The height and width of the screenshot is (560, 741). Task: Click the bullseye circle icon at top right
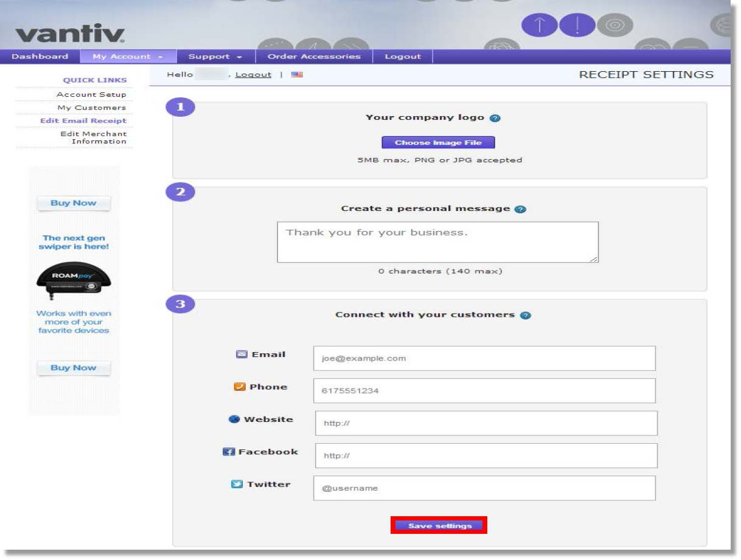click(616, 25)
